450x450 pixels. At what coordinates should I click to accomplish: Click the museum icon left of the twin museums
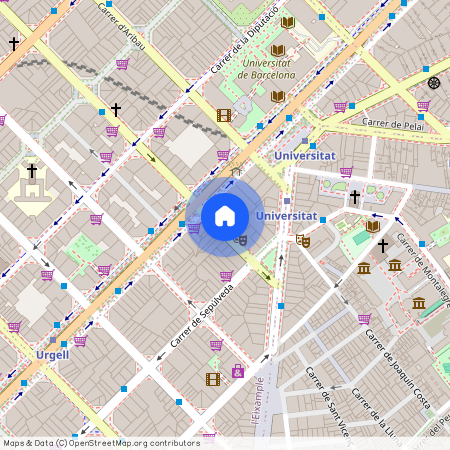point(364,268)
